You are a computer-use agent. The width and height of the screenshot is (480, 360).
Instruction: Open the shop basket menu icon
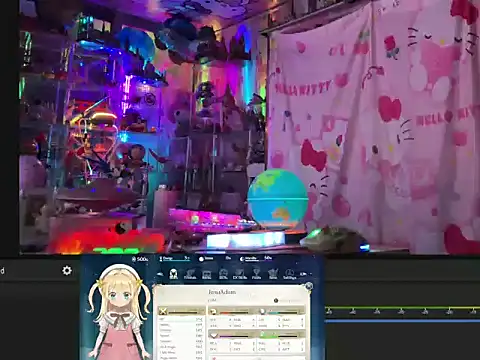(273, 274)
